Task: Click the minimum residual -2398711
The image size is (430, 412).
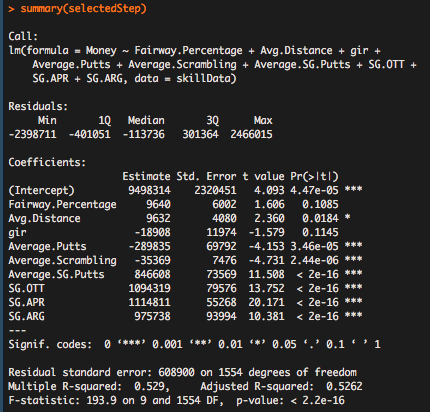Action: click(x=33, y=134)
